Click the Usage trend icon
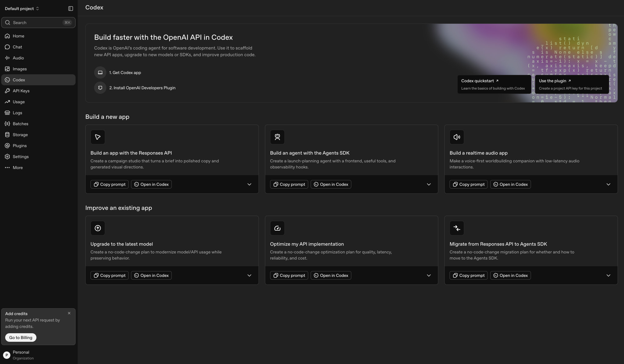 (x=7, y=102)
